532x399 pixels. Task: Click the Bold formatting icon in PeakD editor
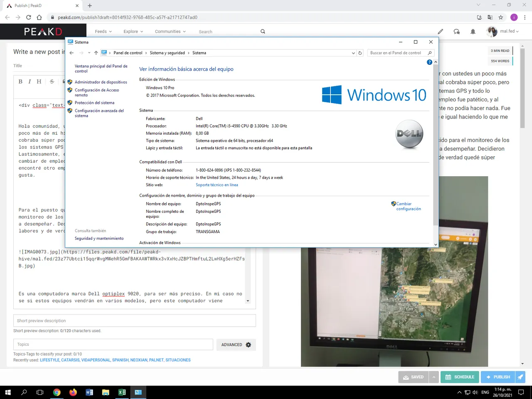coord(20,81)
